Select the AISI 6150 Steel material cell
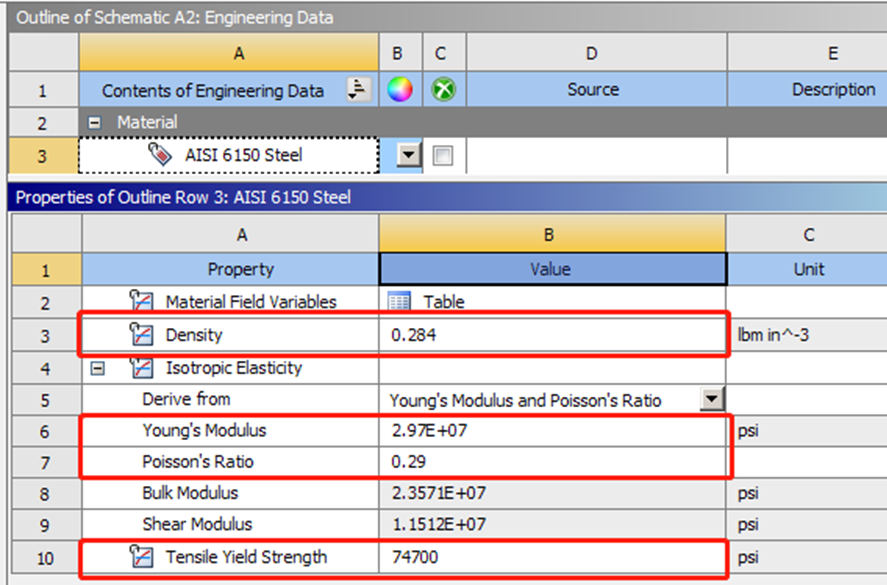887x585 pixels. click(229, 154)
